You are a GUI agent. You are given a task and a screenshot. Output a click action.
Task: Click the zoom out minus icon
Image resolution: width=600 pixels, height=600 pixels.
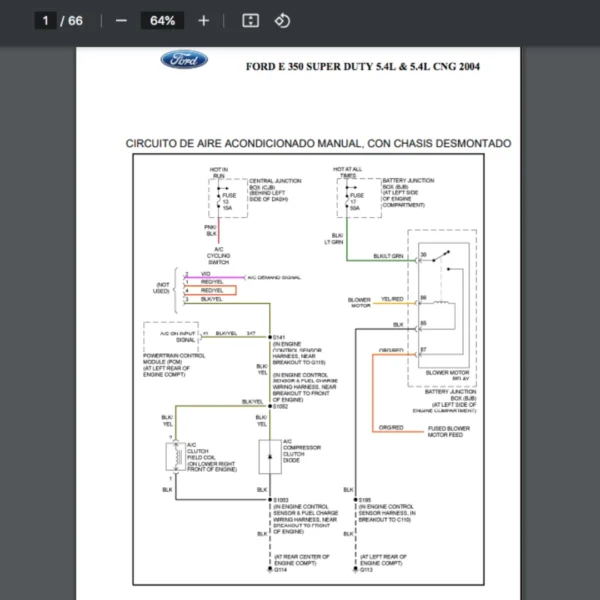click(121, 20)
